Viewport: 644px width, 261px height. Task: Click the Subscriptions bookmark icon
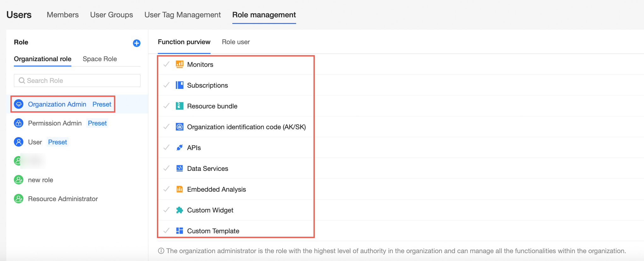coord(179,85)
